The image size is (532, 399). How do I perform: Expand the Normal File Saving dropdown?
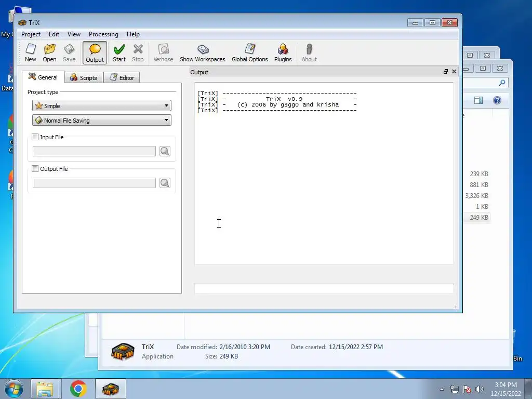click(102, 120)
